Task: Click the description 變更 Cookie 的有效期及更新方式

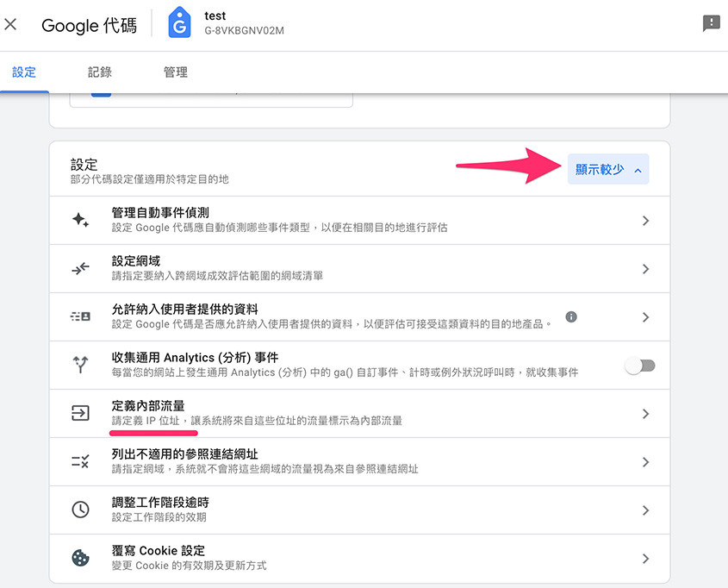Action: pos(189,566)
